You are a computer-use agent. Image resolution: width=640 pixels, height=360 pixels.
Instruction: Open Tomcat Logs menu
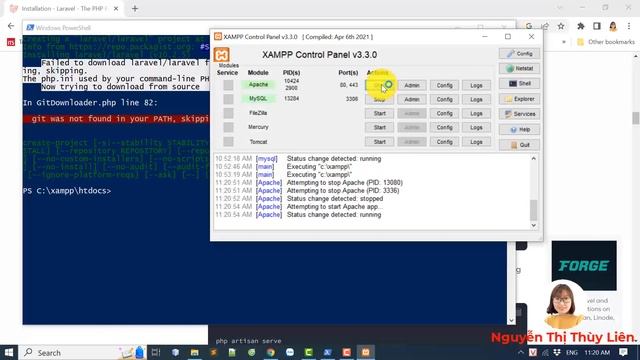tap(476, 142)
